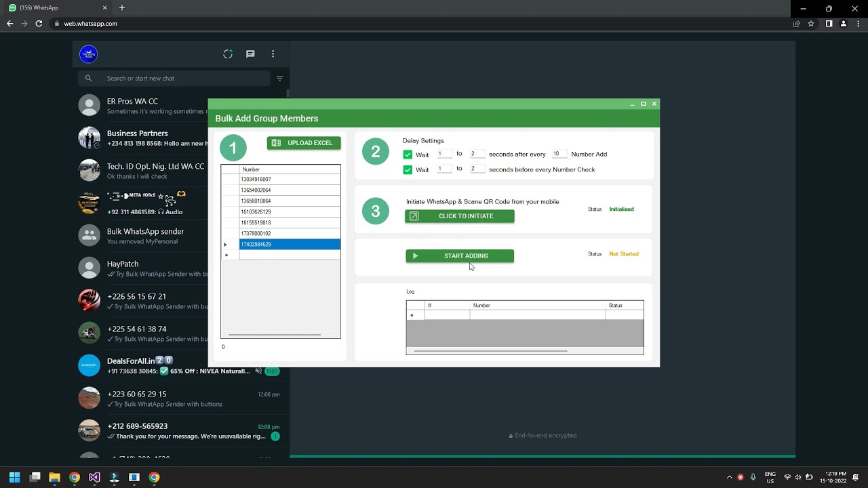The image size is (868, 488).
Task: Open Visual Studio from the taskbar
Action: 94,477
